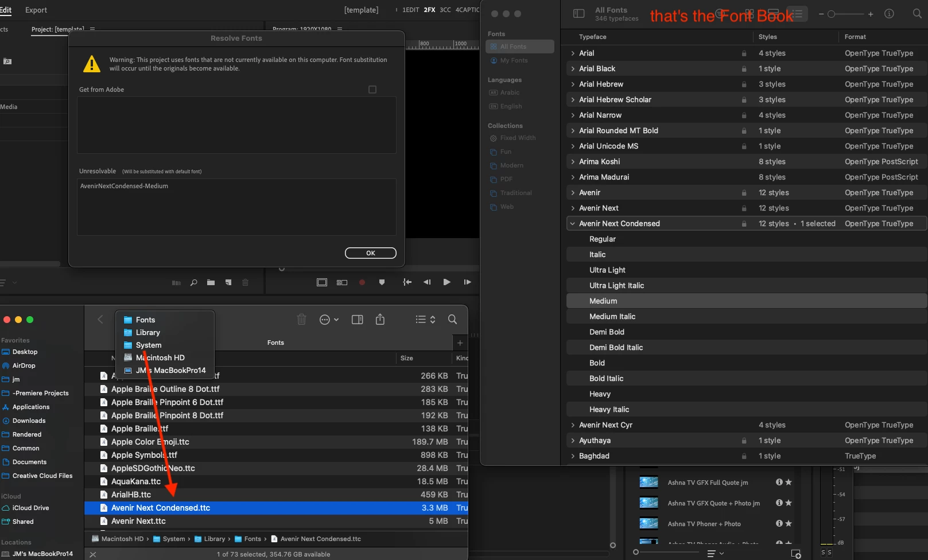The height and width of the screenshot is (560, 928).
Task: Click the Safe Margins icon in Program monitor
Action: tap(322, 282)
